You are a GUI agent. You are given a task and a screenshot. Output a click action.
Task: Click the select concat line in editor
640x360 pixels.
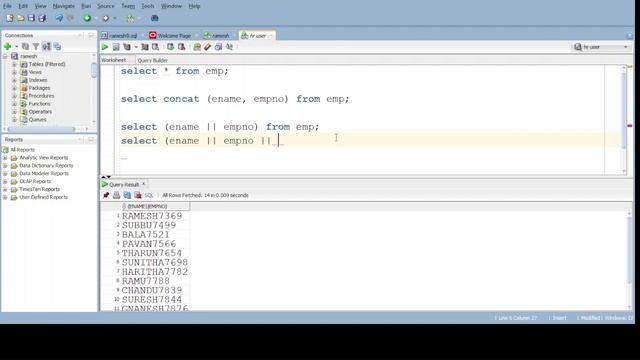point(235,99)
